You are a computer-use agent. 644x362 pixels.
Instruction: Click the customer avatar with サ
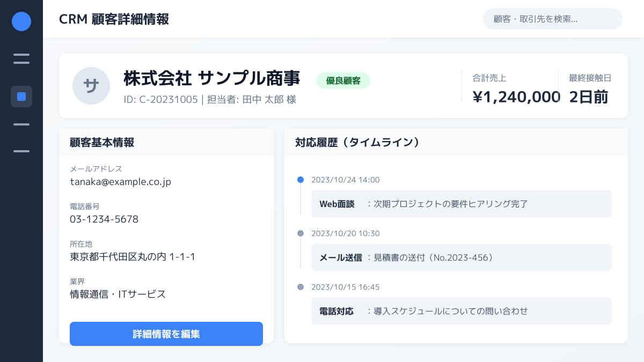click(x=91, y=86)
